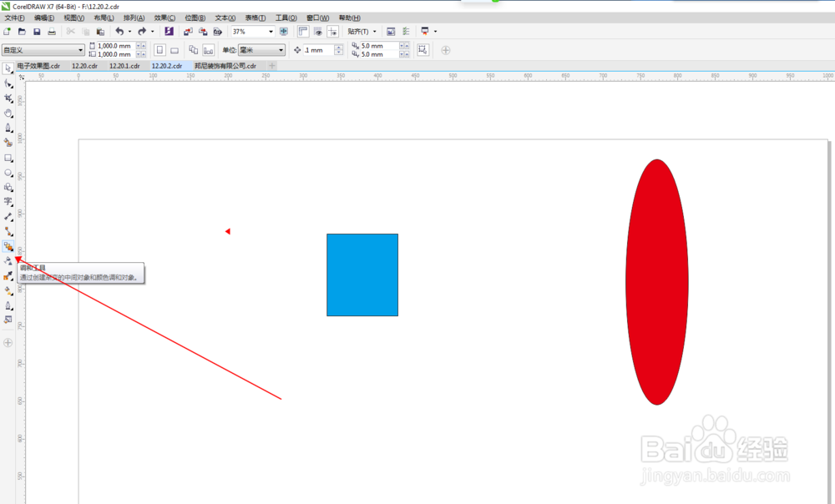Image resolution: width=835 pixels, height=504 pixels.
Task: Select the Outline Pen tool
Action: (x=8, y=305)
